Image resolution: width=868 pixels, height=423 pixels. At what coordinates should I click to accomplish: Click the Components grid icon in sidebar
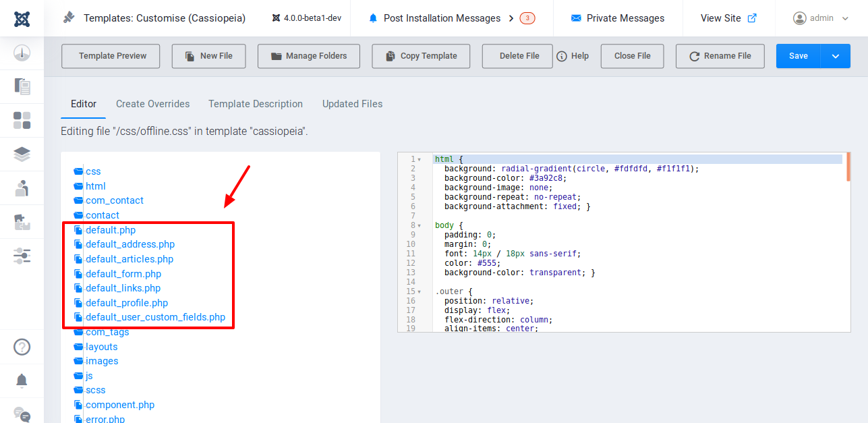pos(21,120)
